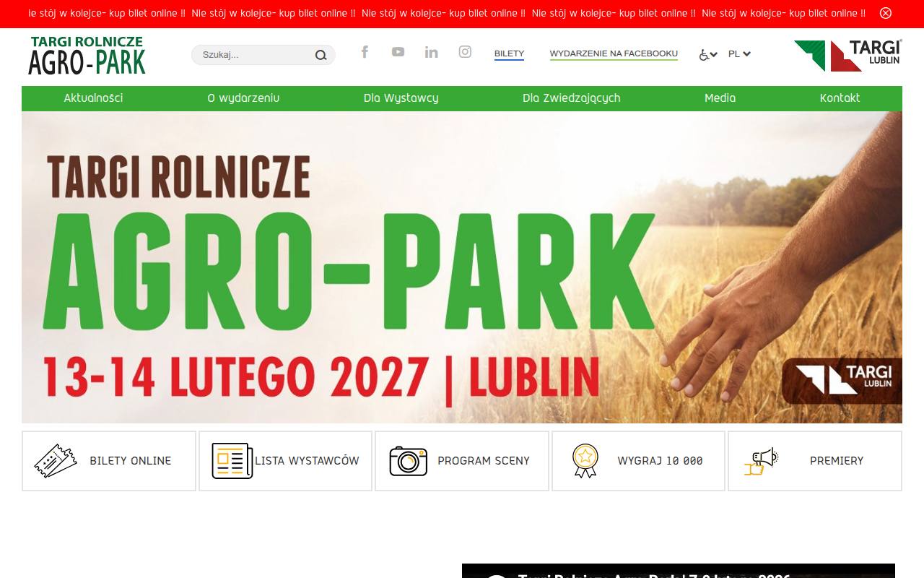Open the Aktualności menu
The height and width of the screenshot is (578, 924).
tap(93, 98)
